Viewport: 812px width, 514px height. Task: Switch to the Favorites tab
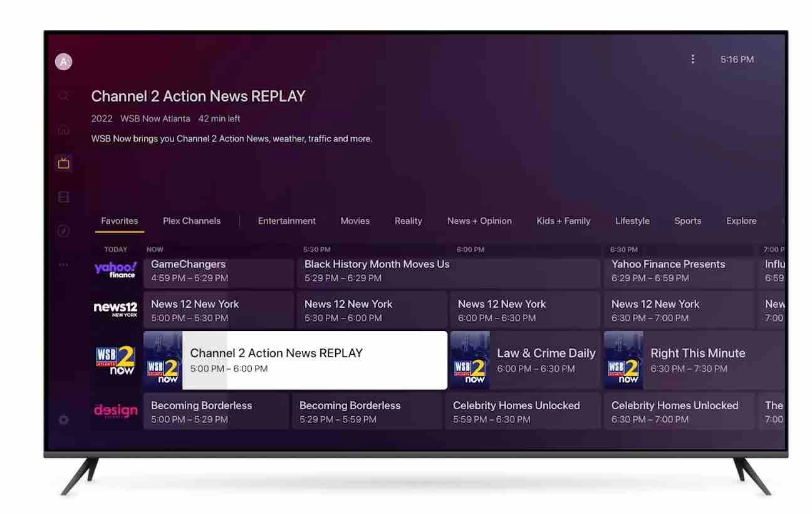[x=120, y=221]
